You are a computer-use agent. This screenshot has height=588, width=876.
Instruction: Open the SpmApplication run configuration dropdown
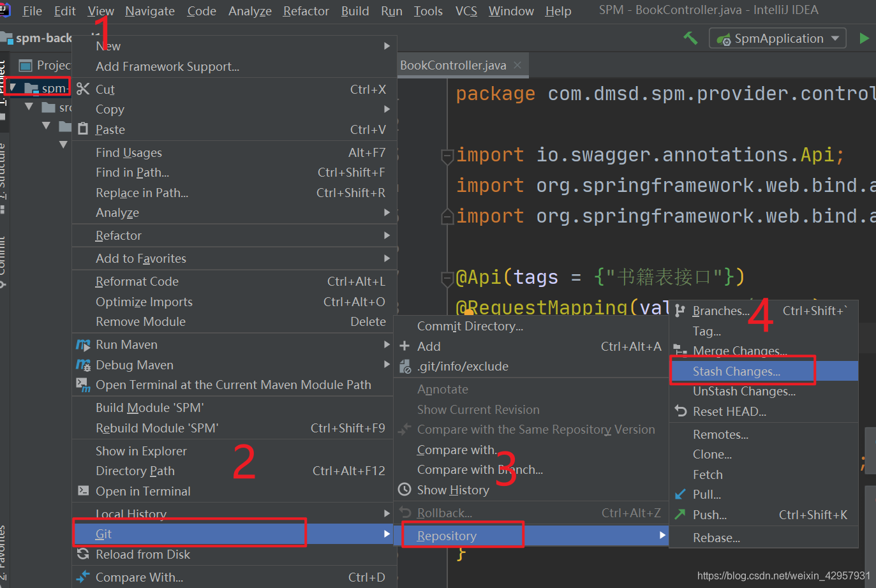click(x=778, y=38)
